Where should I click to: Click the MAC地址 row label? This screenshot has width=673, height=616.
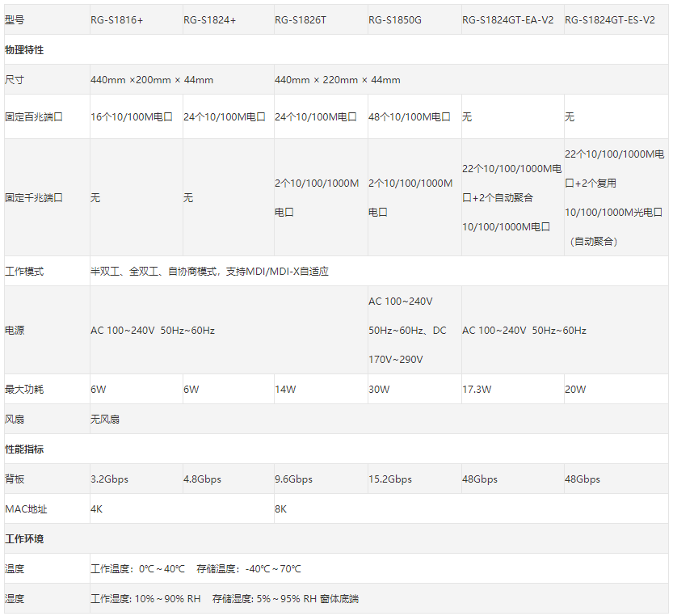26,509
